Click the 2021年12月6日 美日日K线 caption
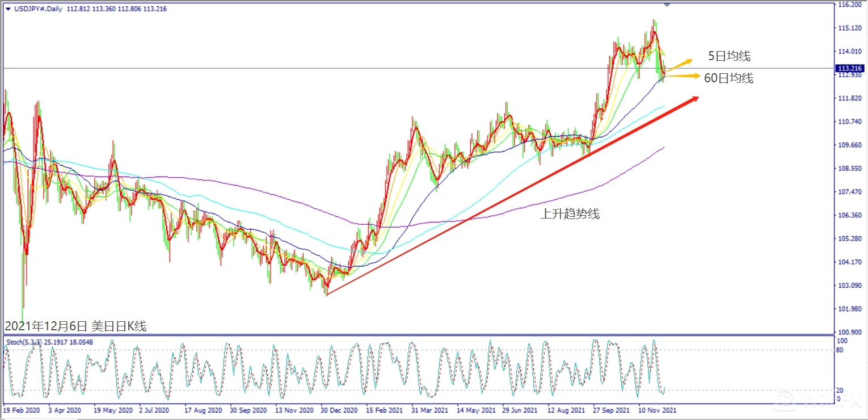Viewport: 868px width, 420px height. pos(75,326)
